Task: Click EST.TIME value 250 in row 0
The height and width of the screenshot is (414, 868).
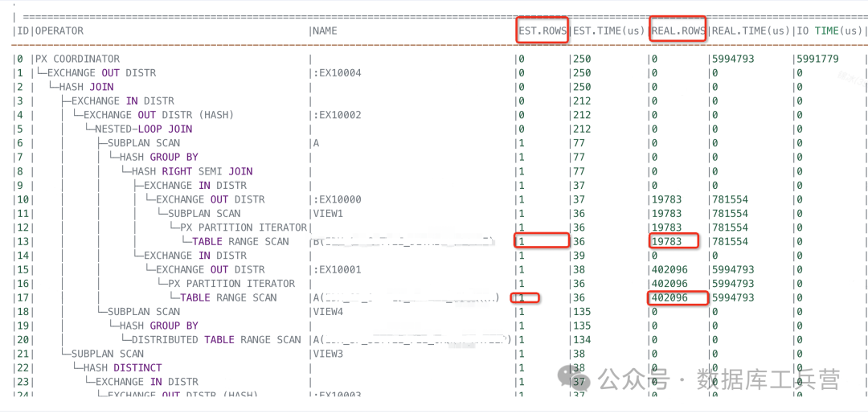Action: [582, 59]
